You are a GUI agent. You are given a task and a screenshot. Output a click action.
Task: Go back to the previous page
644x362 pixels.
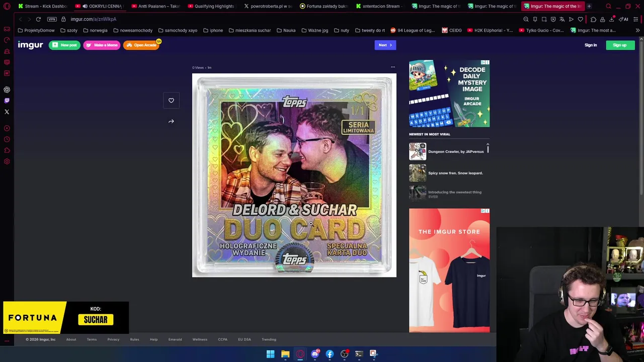coord(20,19)
